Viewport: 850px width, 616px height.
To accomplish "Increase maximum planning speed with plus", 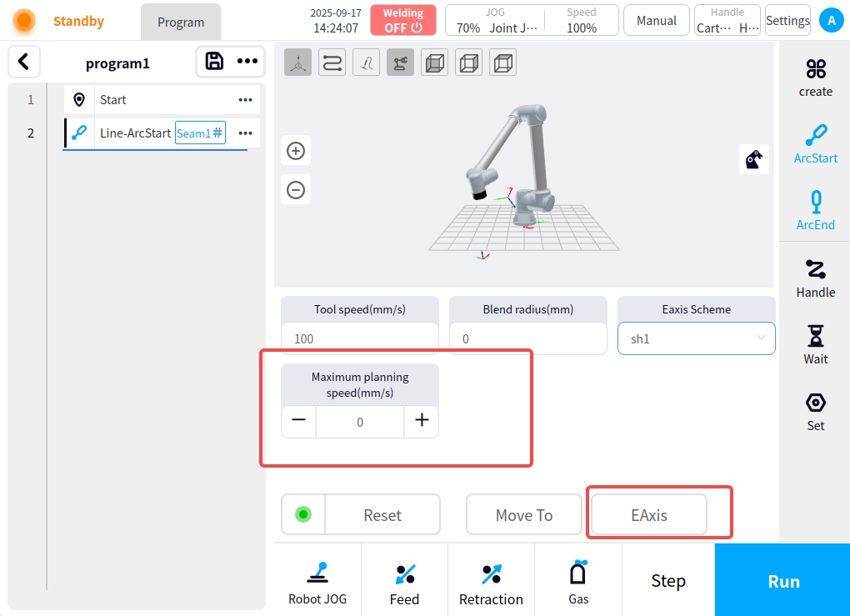I will [422, 421].
